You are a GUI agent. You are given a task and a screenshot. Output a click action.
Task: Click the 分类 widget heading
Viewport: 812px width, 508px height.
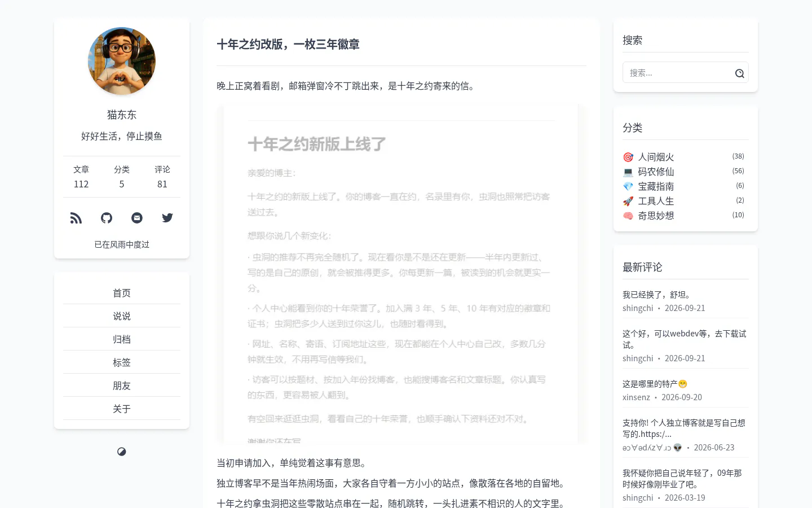pos(633,128)
